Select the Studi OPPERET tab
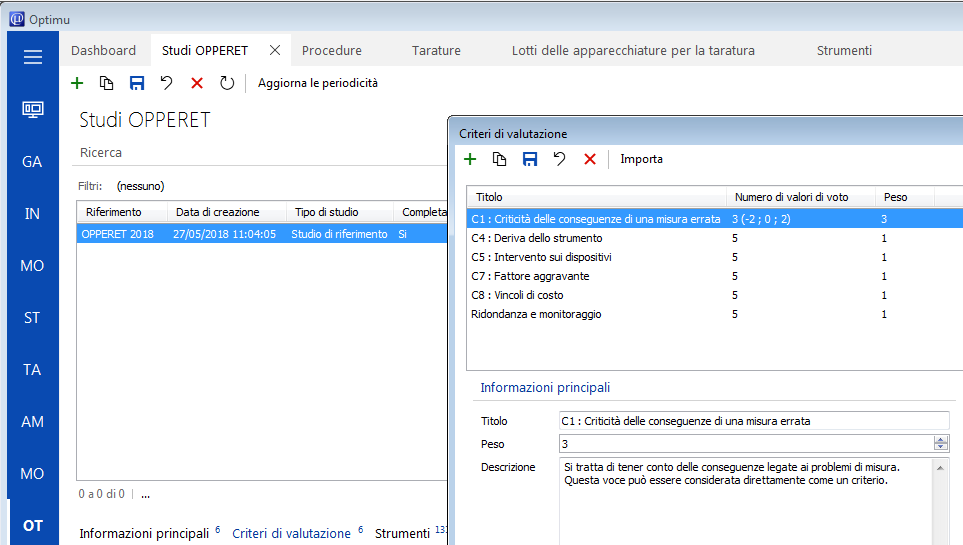 click(x=205, y=50)
